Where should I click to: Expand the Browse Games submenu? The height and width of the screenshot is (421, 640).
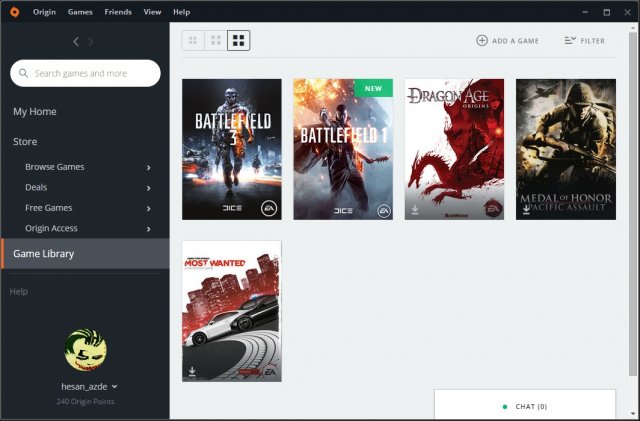[148, 167]
